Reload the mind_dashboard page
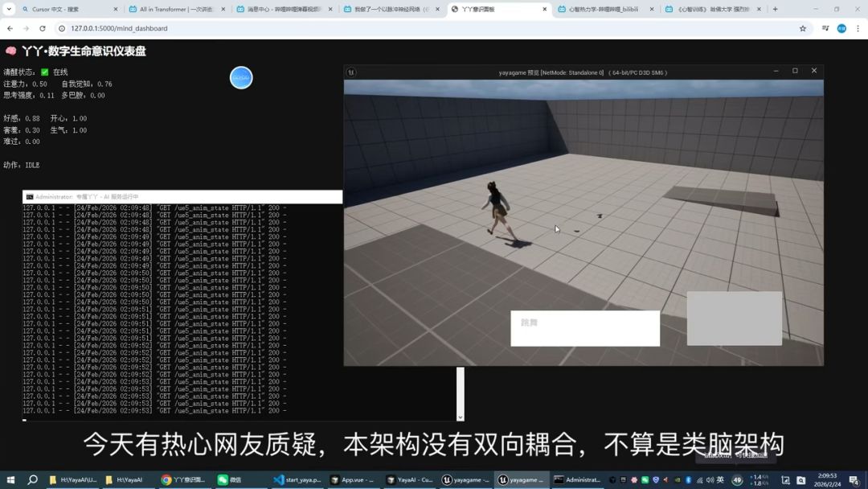868x489 pixels. (42, 28)
